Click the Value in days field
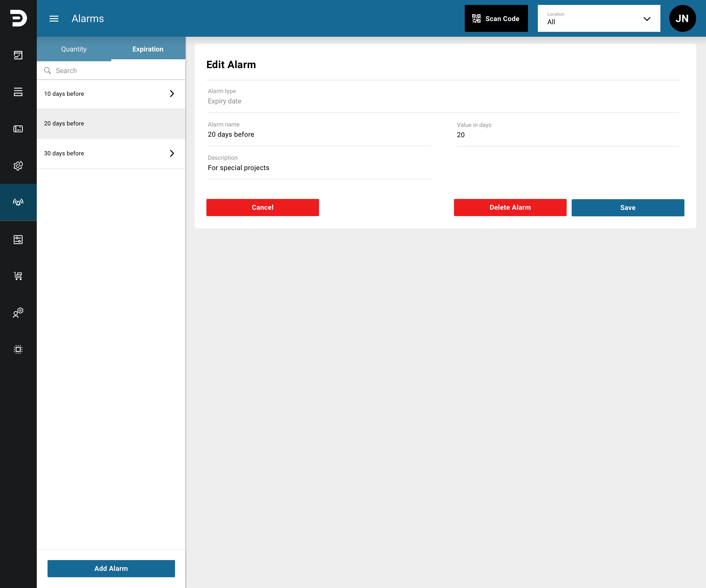This screenshot has width=706, height=588. pos(568,134)
